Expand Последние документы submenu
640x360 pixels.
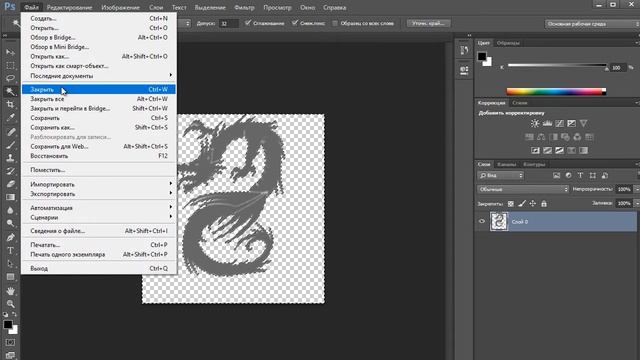point(99,76)
